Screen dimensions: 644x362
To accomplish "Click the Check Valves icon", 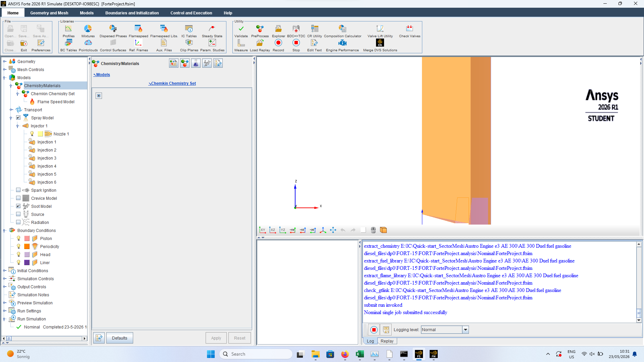I will click(410, 31).
